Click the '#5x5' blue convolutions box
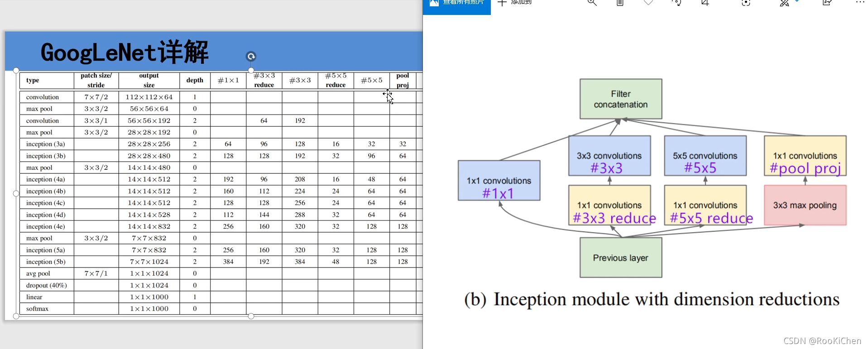The width and height of the screenshot is (868, 349). pos(705,156)
